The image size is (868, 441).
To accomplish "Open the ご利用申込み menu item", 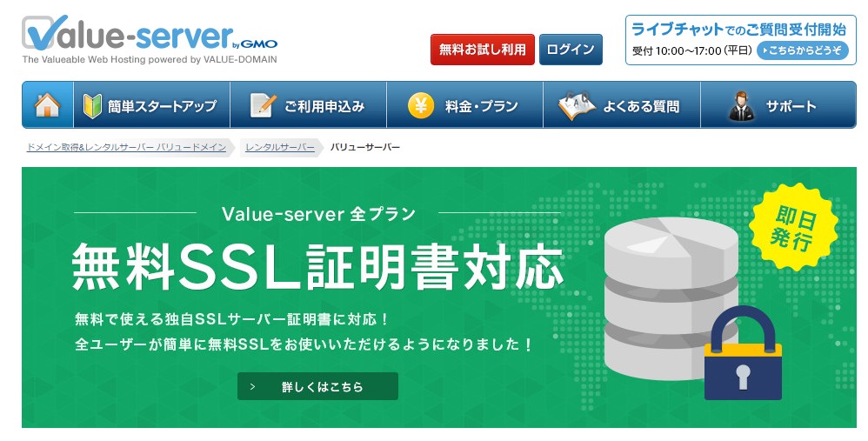I will 309,104.
